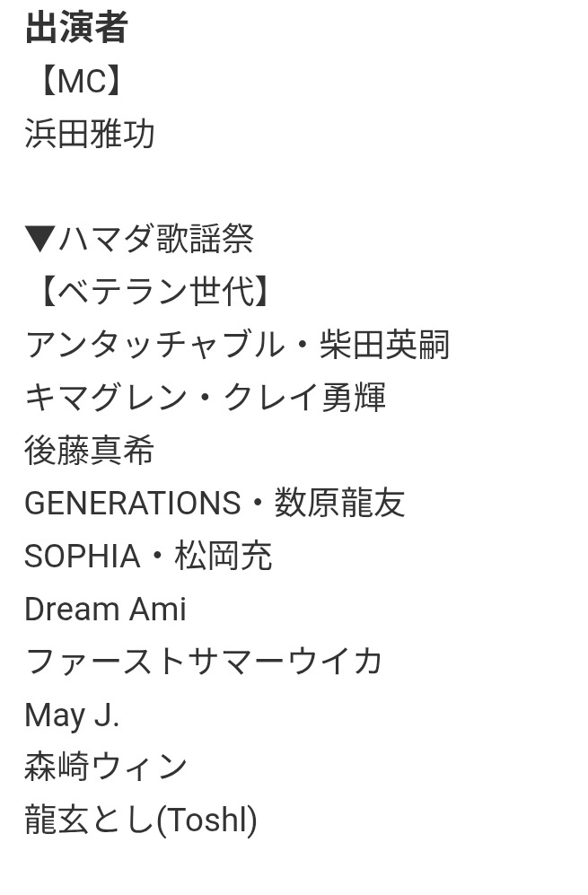Click the name 後藤真希
Image resolution: width=588 pixels, height=895 pixels.
(90, 450)
